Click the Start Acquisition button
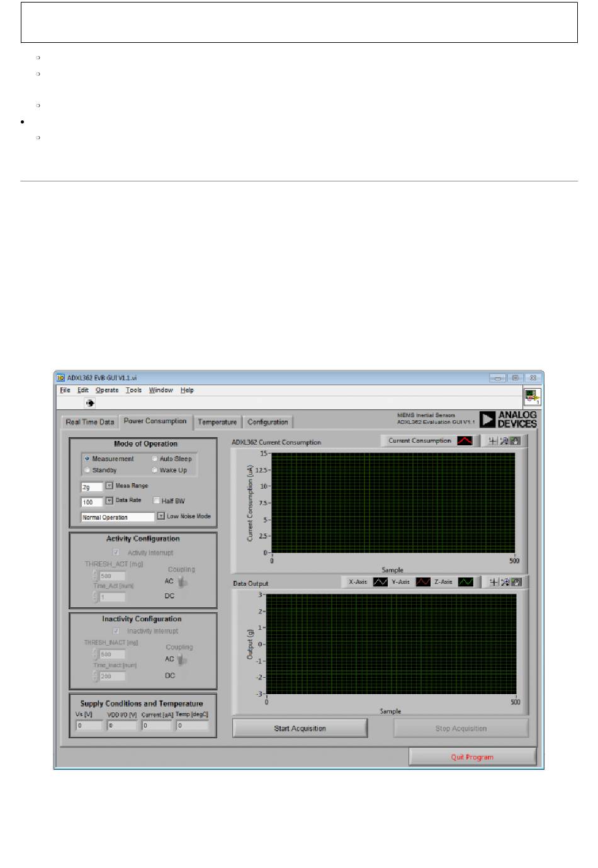Image resolution: width=598 pixels, height=868 pixels. pyautogui.click(x=300, y=728)
